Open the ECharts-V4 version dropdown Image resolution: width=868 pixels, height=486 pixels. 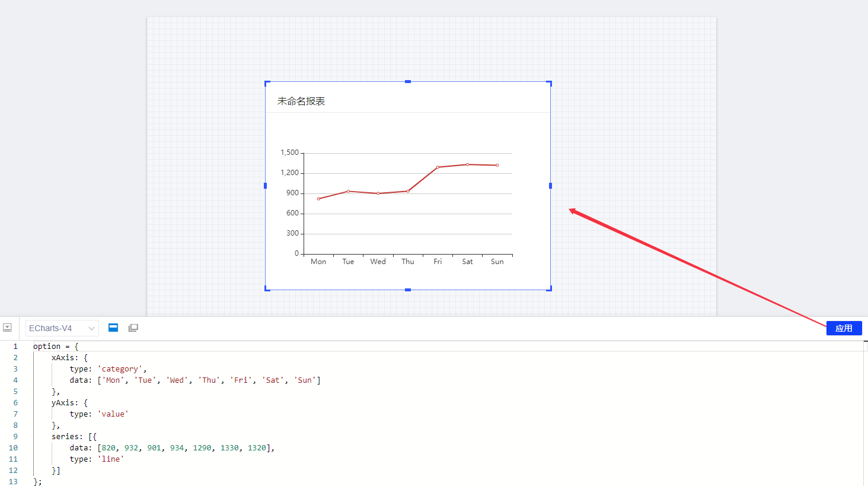(62, 328)
